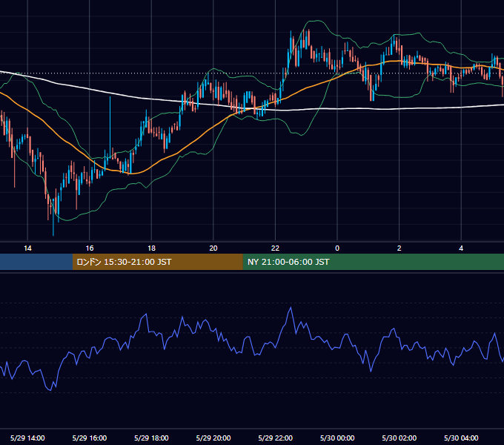
Task: Click the 5/30 04:00 date label
Action: point(461,438)
